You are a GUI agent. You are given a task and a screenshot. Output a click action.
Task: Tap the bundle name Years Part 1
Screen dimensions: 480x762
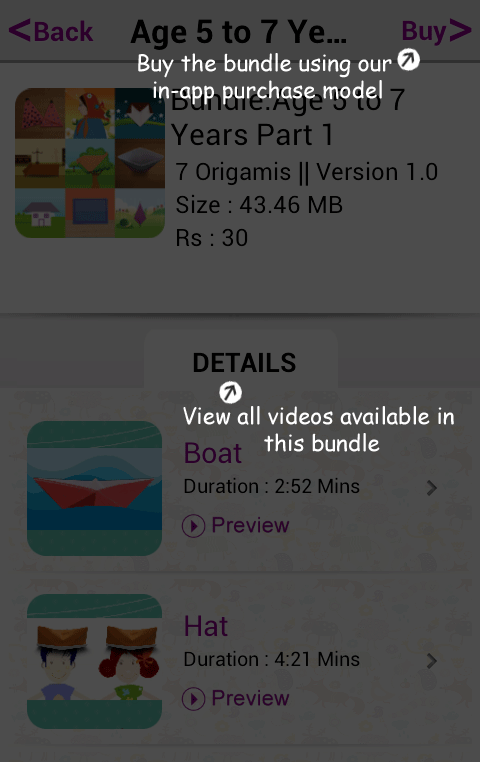point(252,135)
